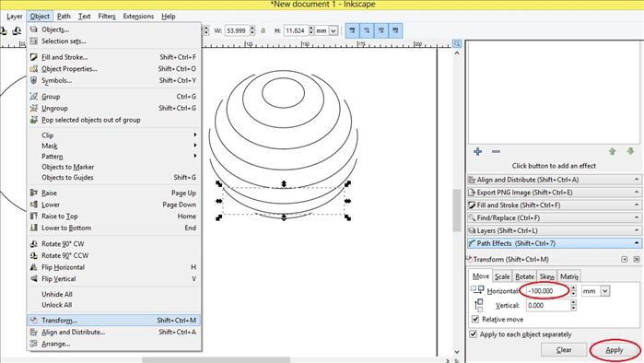This screenshot has height=363, width=644.
Task: Open Align and Distribute… menu entry
Action: 114,333
